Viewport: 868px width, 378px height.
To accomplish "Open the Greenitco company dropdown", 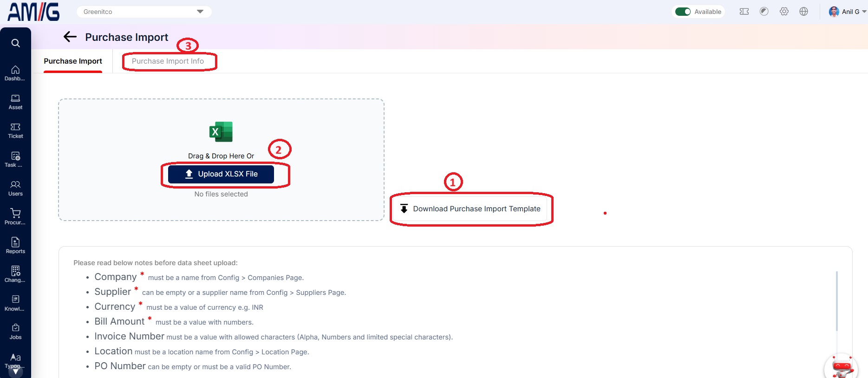I will coord(144,12).
